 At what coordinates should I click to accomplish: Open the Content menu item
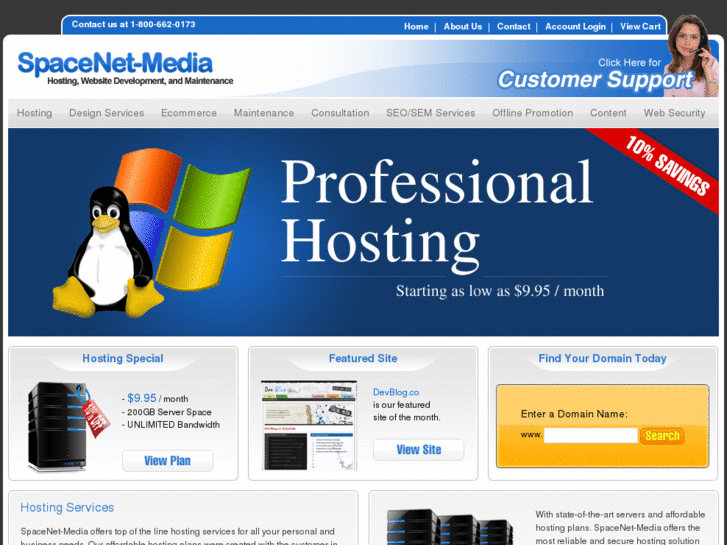(x=608, y=113)
